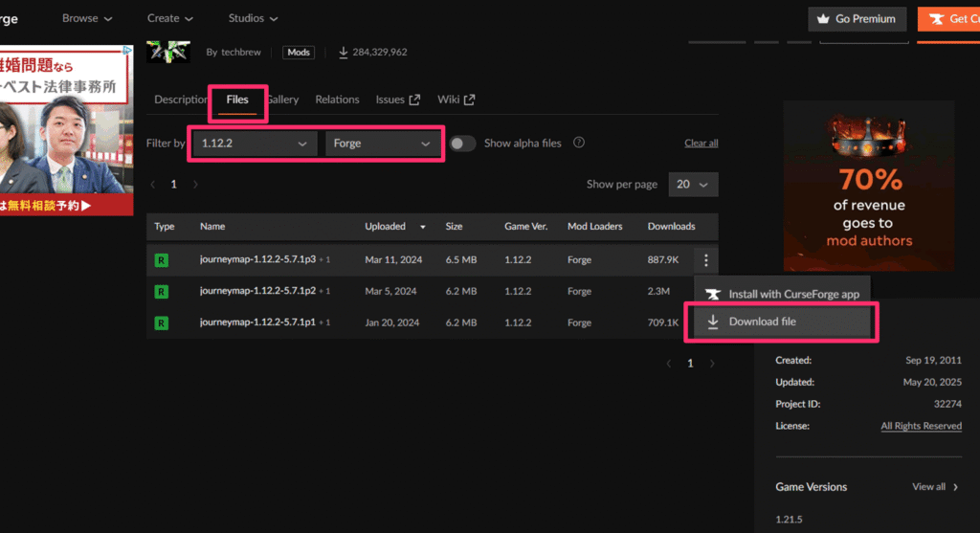The image size is (980, 533).
Task: Open file journeymap-1.12.2-5.7.1p3
Action: point(257,259)
